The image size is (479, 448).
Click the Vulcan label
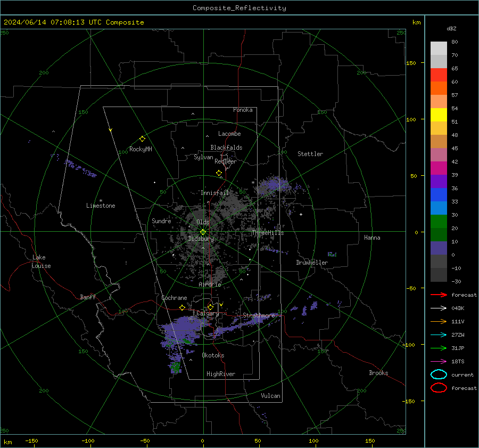270,396
